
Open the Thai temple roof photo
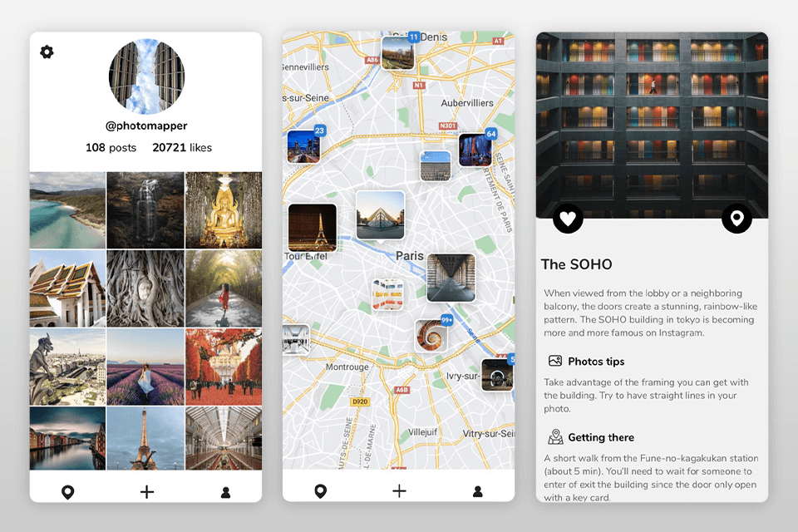[67, 288]
